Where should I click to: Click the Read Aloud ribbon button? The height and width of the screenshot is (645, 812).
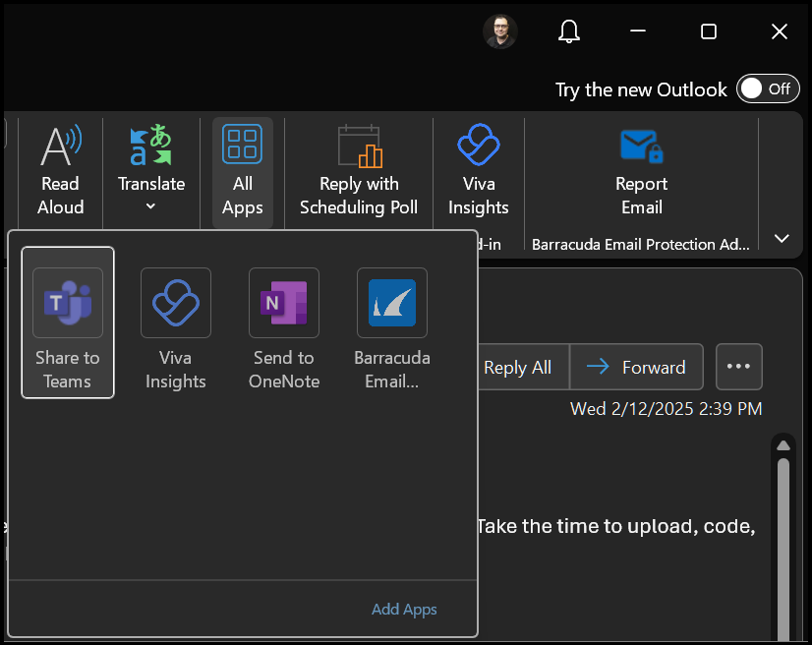61,171
